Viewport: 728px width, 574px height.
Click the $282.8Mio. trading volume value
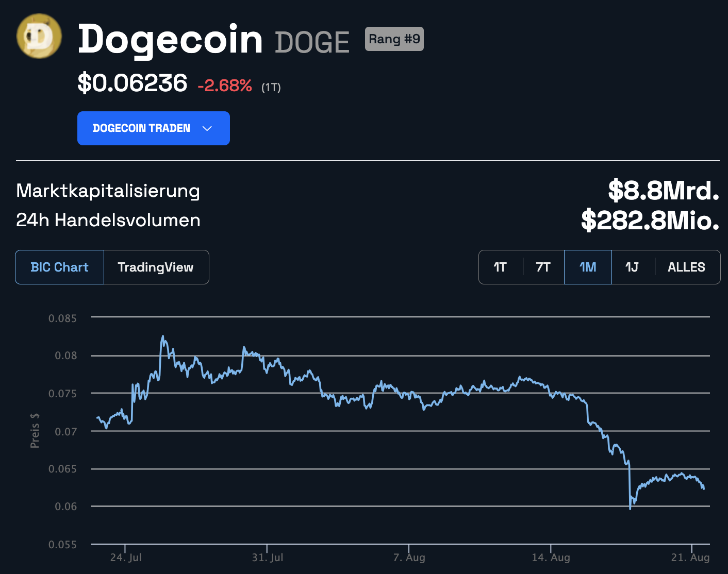[x=651, y=221]
